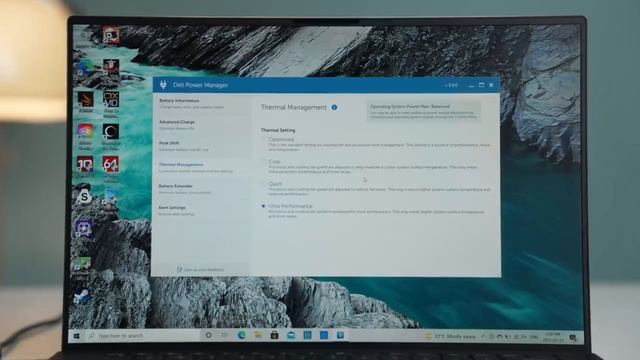Viewport: 640px width, 360px height.
Task: Minimize the Dell Power Manager window
Action: [471, 85]
